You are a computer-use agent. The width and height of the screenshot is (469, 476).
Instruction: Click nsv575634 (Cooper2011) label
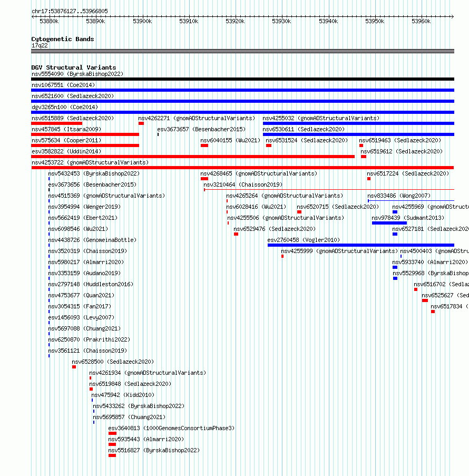(x=66, y=140)
